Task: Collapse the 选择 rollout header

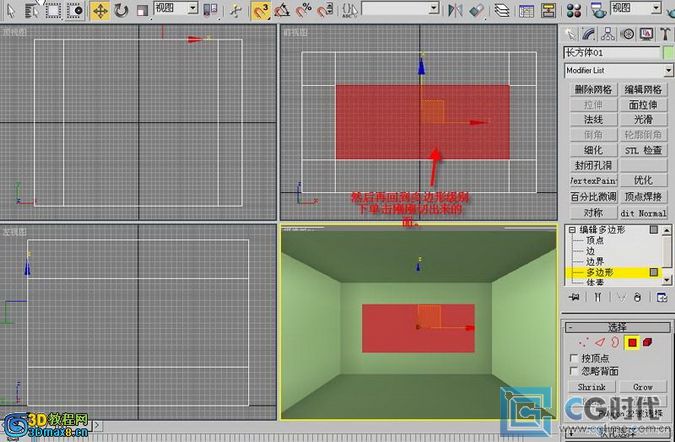Action: pos(617,328)
